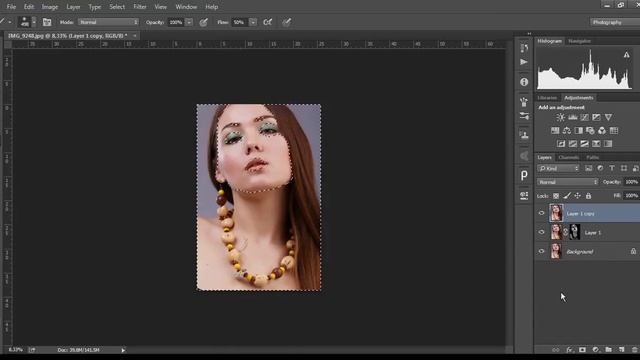Open the Image menu
The image size is (640, 360).
click(50, 7)
